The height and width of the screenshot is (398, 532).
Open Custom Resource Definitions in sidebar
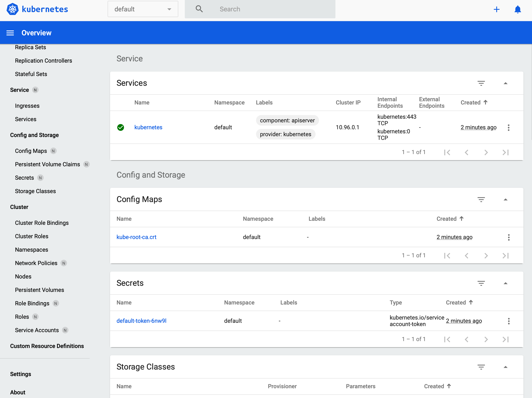click(x=47, y=346)
